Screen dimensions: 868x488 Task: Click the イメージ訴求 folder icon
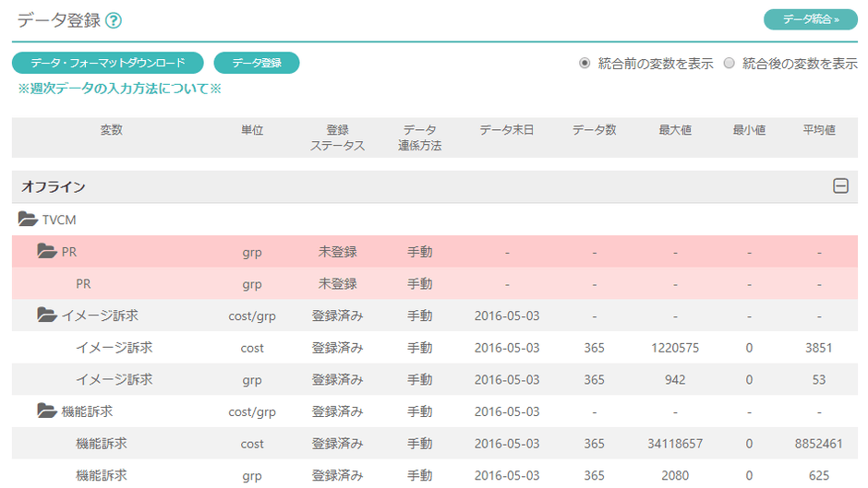pos(46,315)
